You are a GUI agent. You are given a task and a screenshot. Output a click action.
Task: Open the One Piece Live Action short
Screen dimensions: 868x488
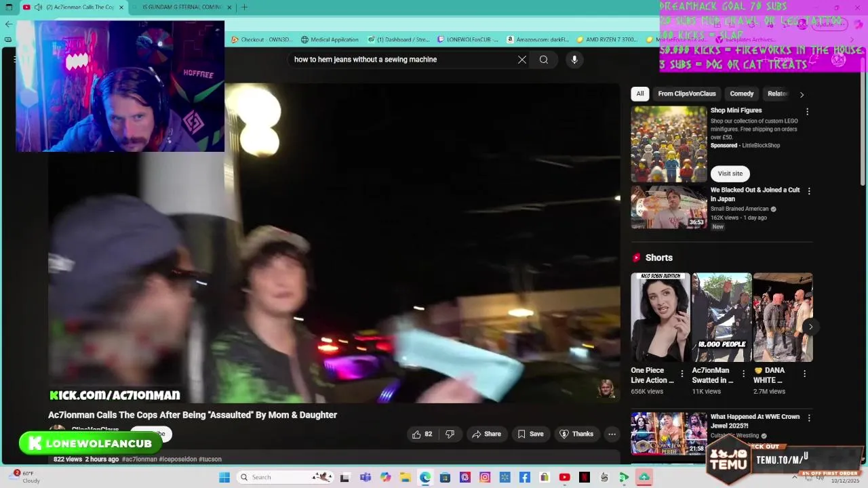660,317
